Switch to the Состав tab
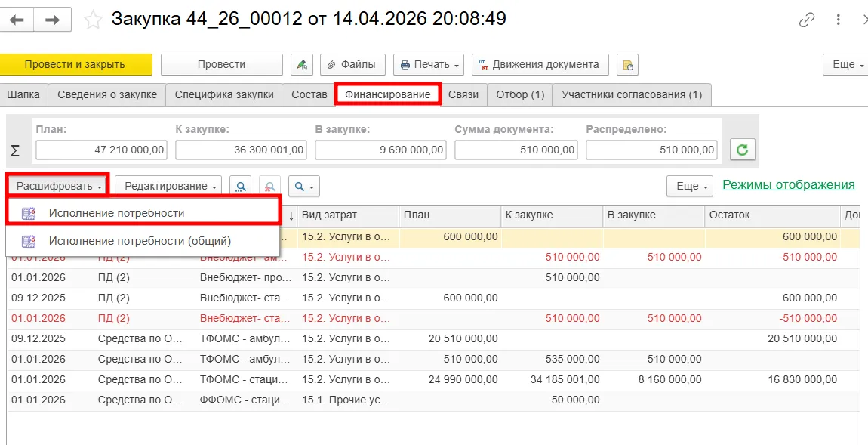Viewport: 868px width, 445px height. coord(309,94)
